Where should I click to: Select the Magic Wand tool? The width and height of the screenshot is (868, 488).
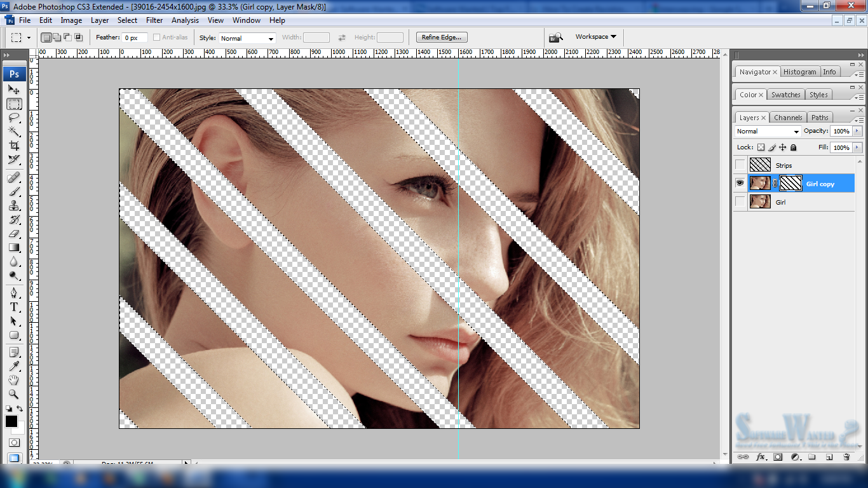pyautogui.click(x=14, y=132)
